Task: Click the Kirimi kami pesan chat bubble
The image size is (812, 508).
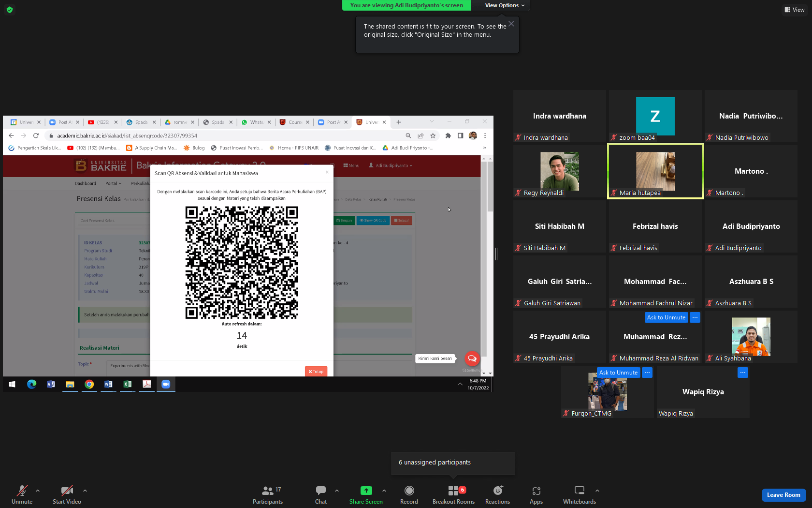Action: point(435,359)
